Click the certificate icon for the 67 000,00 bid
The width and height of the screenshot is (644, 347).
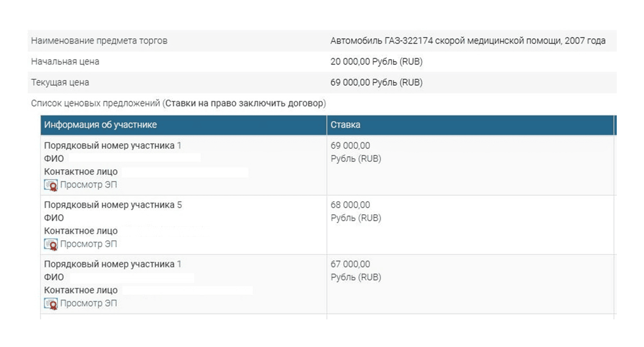[x=51, y=303]
